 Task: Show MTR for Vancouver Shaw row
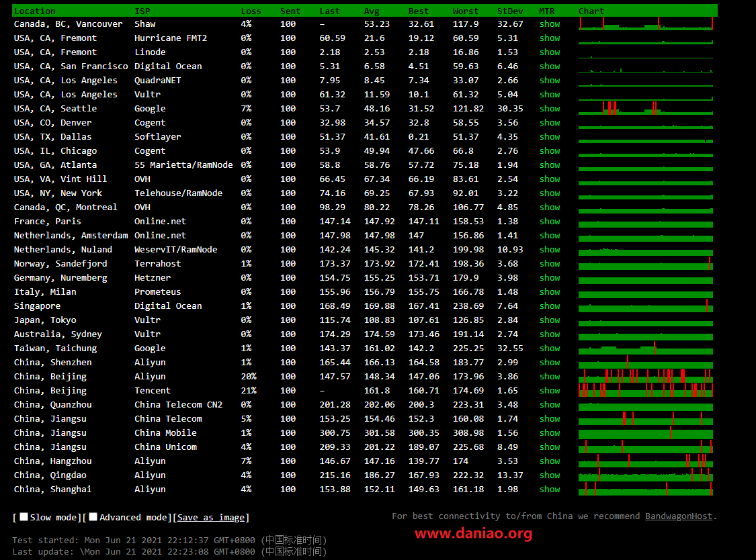coord(550,24)
